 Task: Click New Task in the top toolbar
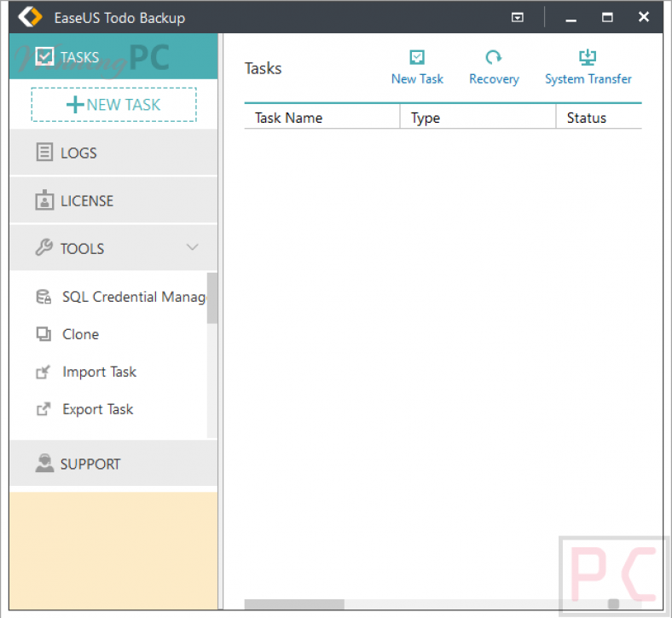coord(417,67)
